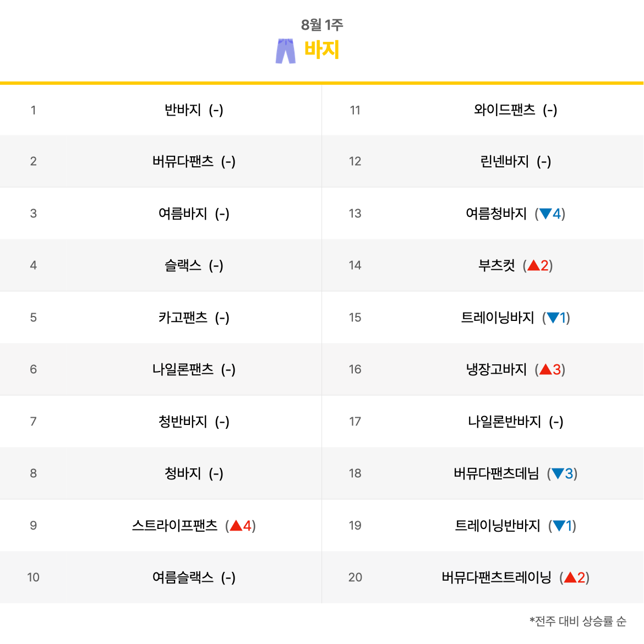Open the 린넨바지 keyword
Screen dimensions: 644x644
[x=504, y=161]
